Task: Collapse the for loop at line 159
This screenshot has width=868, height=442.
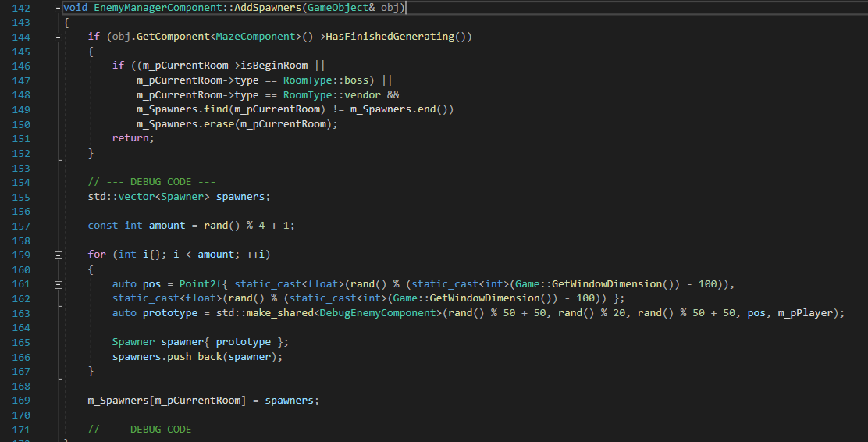Action: [x=58, y=255]
